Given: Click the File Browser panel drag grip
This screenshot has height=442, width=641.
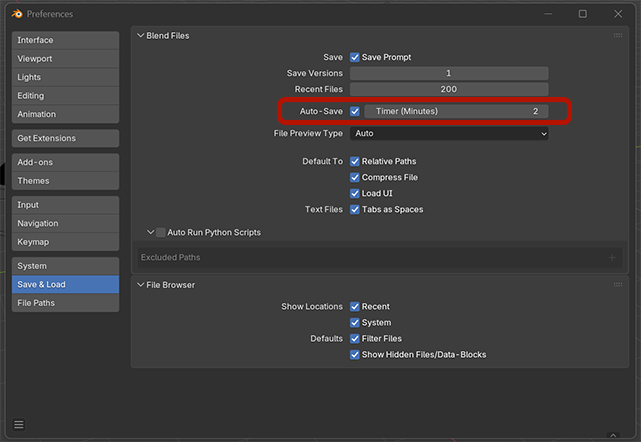Looking at the screenshot, I should pyautogui.click(x=618, y=285).
